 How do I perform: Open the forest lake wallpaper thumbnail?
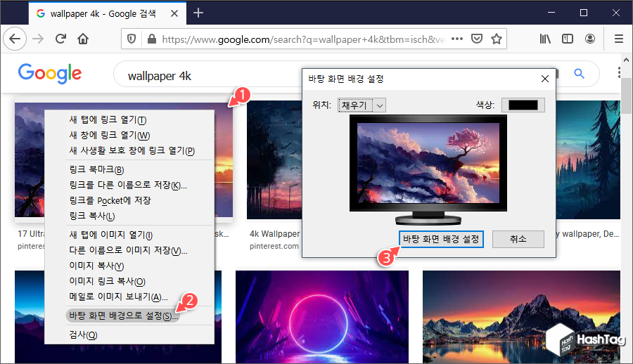(x=588, y=160)
